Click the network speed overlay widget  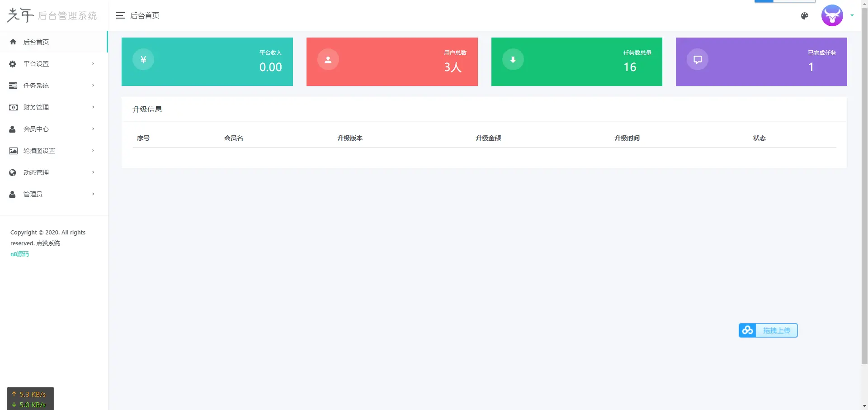(30, 399)
